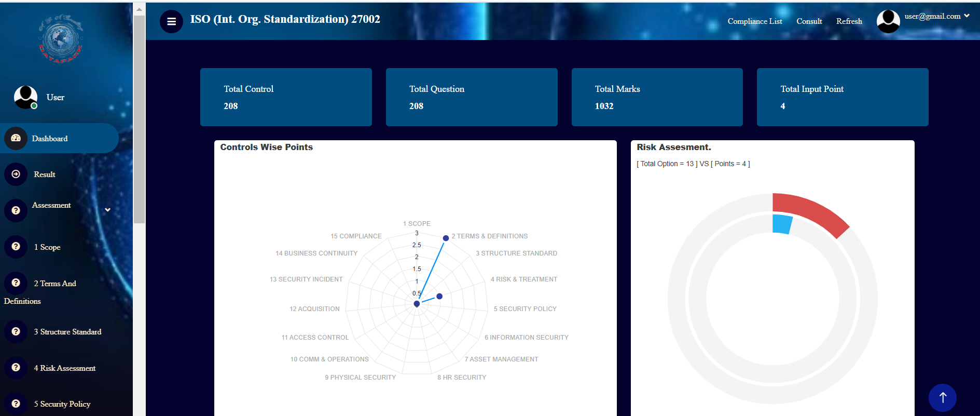Open the Assessment menu item
The image size is (980, 416).
(51, 205)
